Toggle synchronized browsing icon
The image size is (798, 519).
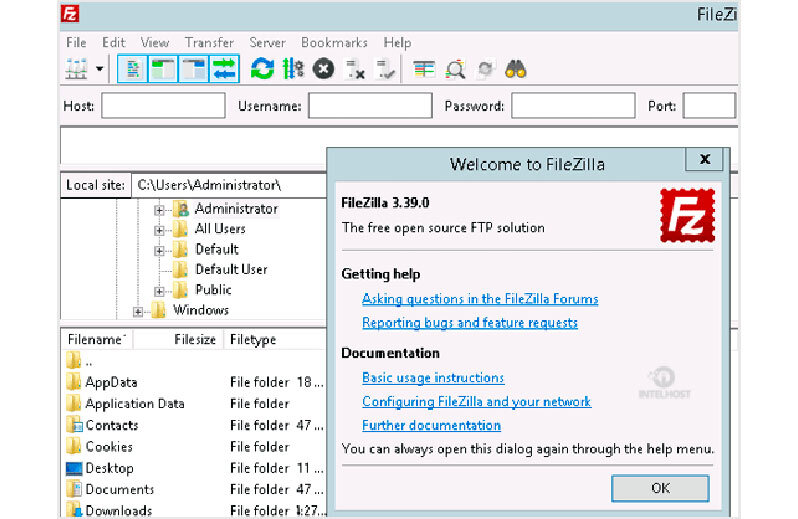(x=486, y=69)
